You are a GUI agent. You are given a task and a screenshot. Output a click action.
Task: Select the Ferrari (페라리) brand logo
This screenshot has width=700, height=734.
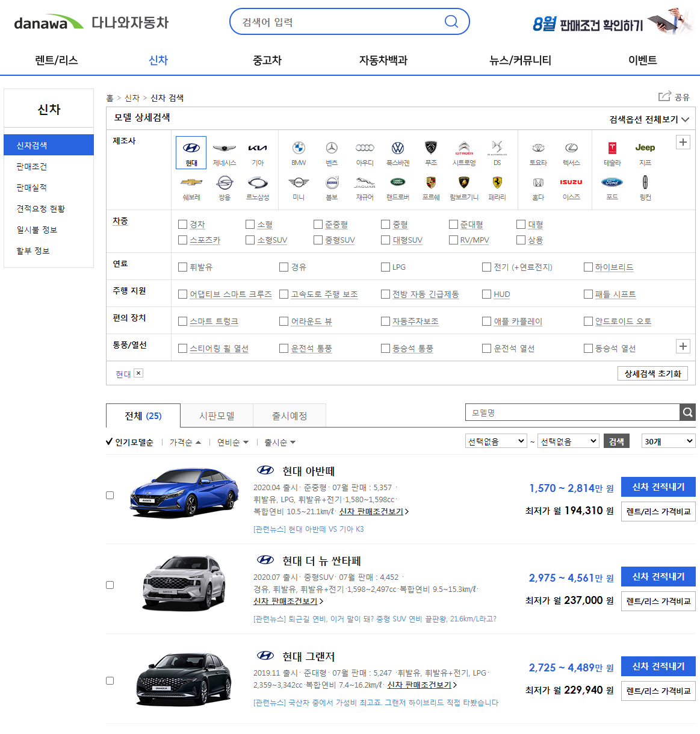(497, 187)
